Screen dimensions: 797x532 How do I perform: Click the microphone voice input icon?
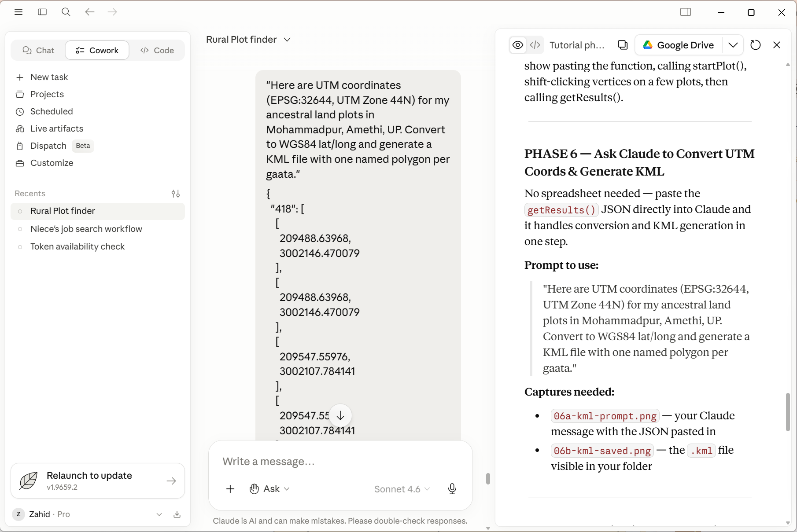[x=452, y=489]
